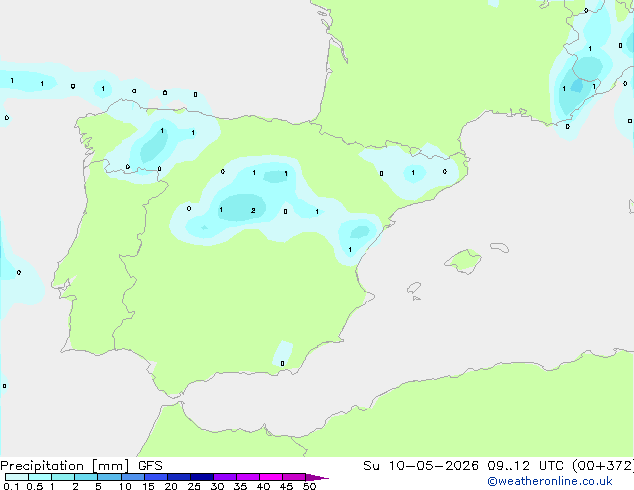Click the 'Su 10-05-2026' date text
The height and width of the screenshot is (490, 634).
click(x=421, y=466)
